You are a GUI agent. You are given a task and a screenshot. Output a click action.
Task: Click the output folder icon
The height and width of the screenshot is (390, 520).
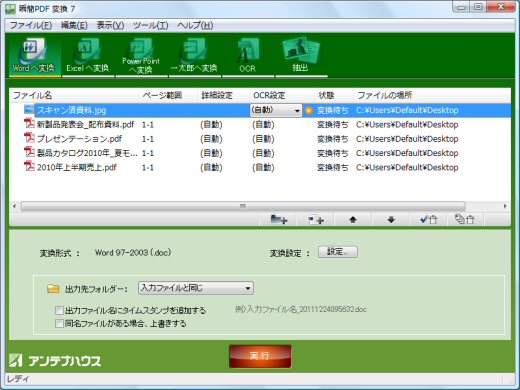tap(53, 288)
